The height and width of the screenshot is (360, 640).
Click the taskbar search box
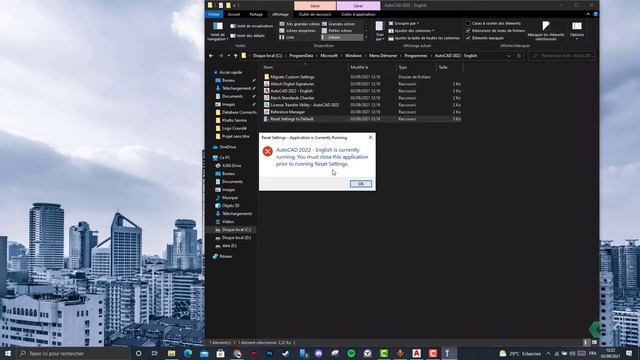point(73,353)
